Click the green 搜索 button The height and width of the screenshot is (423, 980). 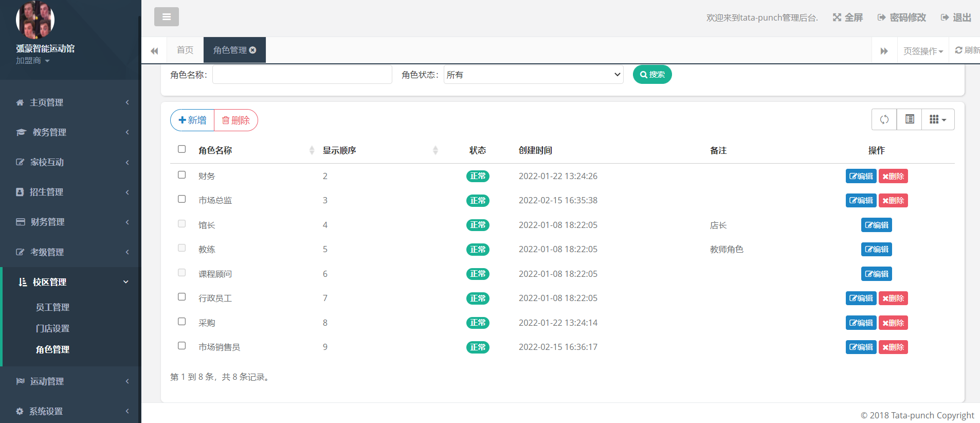(652, 75)
